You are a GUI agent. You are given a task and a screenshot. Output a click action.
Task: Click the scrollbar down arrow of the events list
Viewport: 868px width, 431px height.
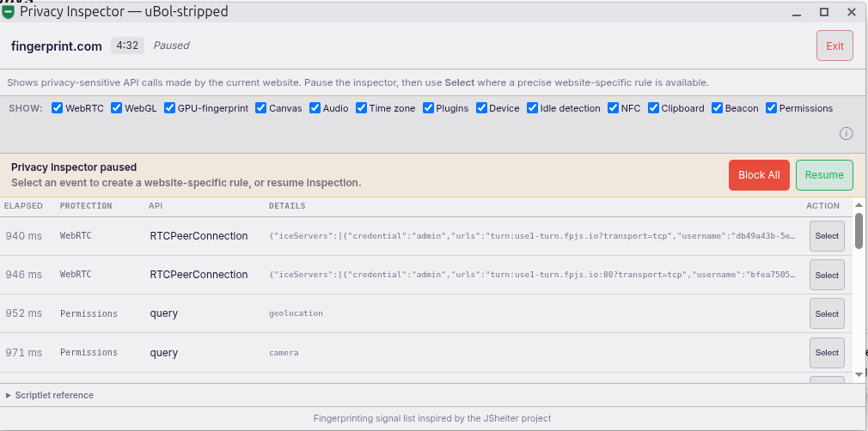[x=859, y=374]
